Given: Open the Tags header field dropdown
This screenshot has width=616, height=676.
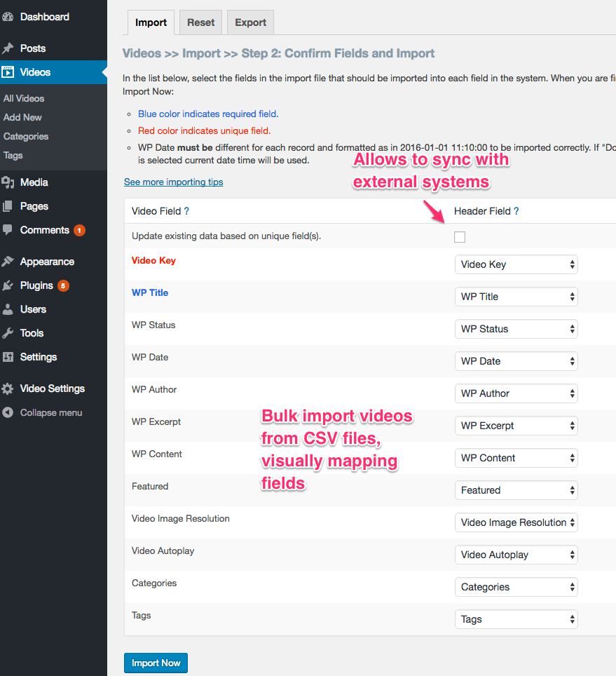Looking at the screenshot, I should point(516,619).
